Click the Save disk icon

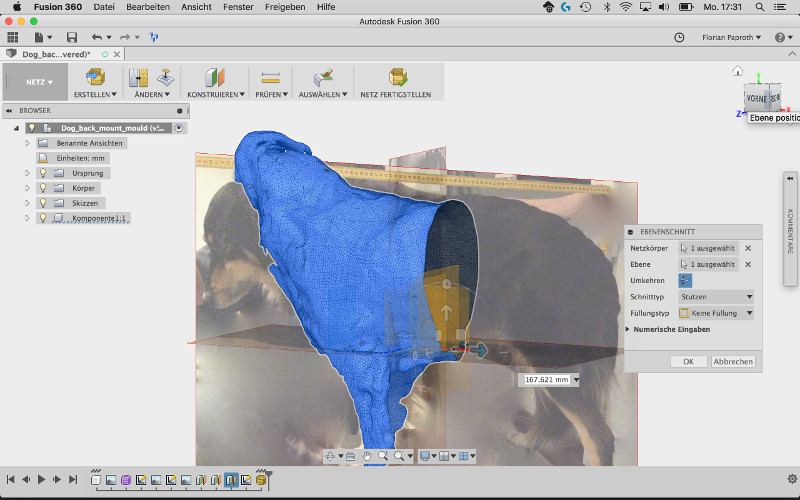tap(72, 37)
